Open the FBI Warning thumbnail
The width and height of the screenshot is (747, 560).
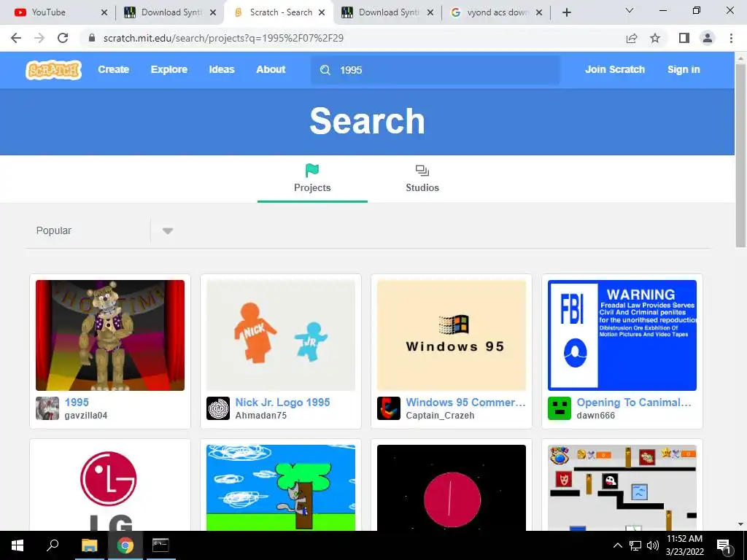(622, 335)
